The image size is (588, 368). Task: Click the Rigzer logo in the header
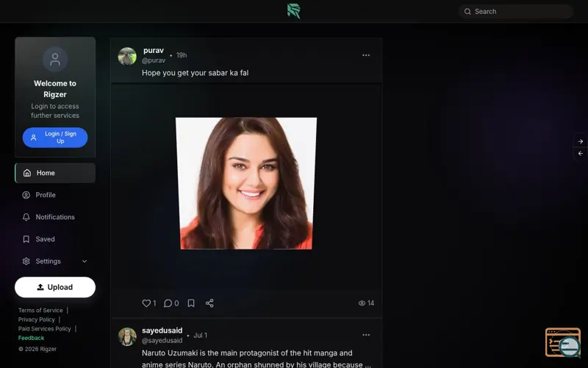click(293, 11)
